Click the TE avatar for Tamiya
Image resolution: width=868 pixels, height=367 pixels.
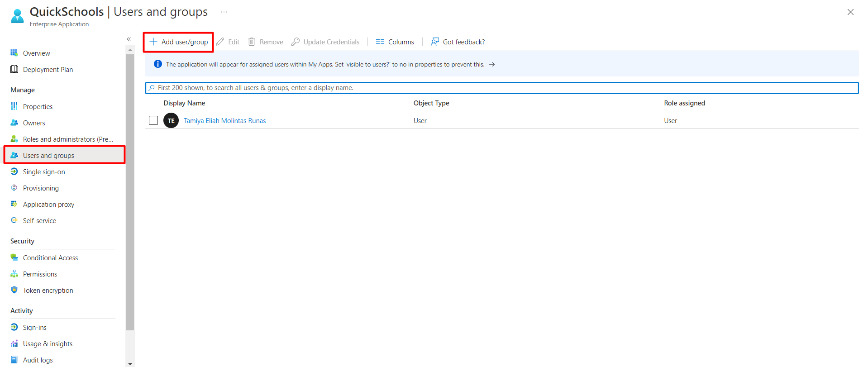[171, 121]
